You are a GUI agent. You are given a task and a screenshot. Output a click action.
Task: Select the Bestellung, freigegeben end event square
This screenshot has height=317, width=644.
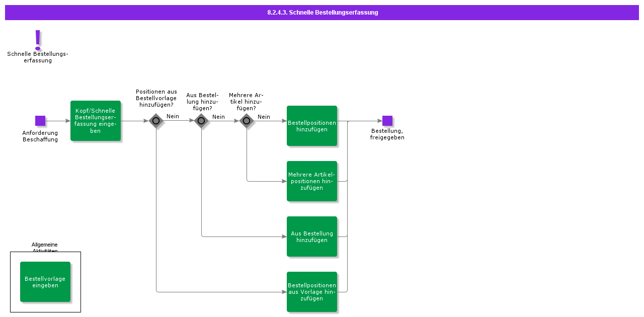click(x=387, y=121)
